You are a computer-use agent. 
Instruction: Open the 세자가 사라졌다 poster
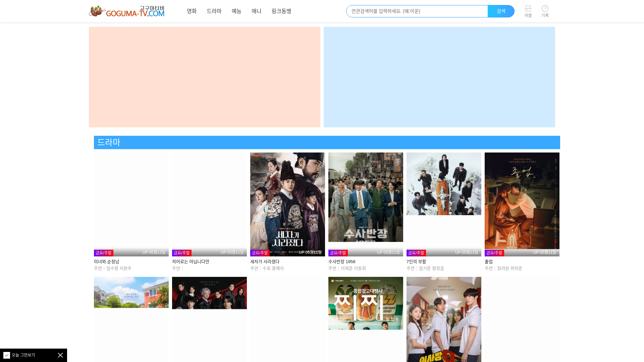[287, 204]
